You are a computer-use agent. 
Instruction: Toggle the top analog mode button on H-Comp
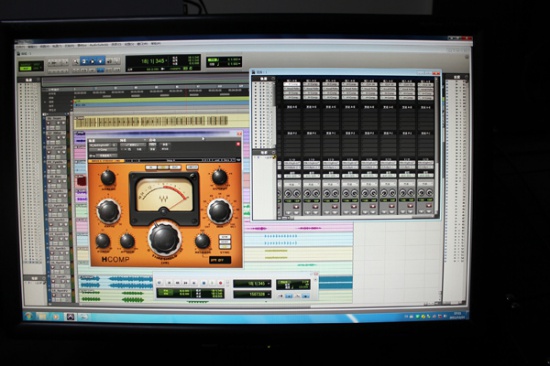pos(224,238)
